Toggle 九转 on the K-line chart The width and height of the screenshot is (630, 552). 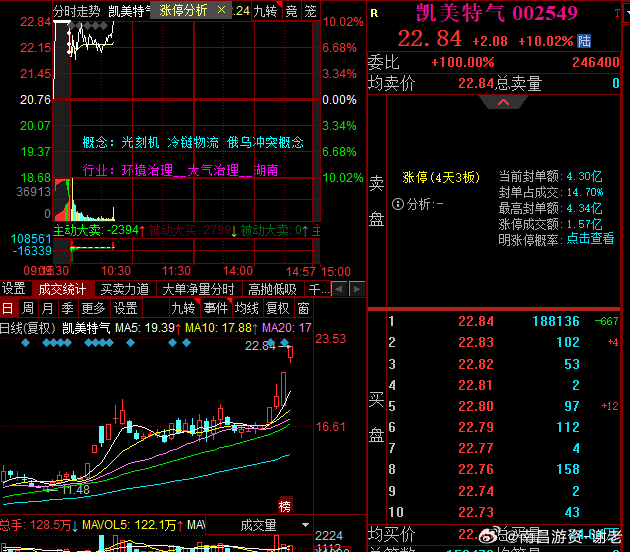183,309
